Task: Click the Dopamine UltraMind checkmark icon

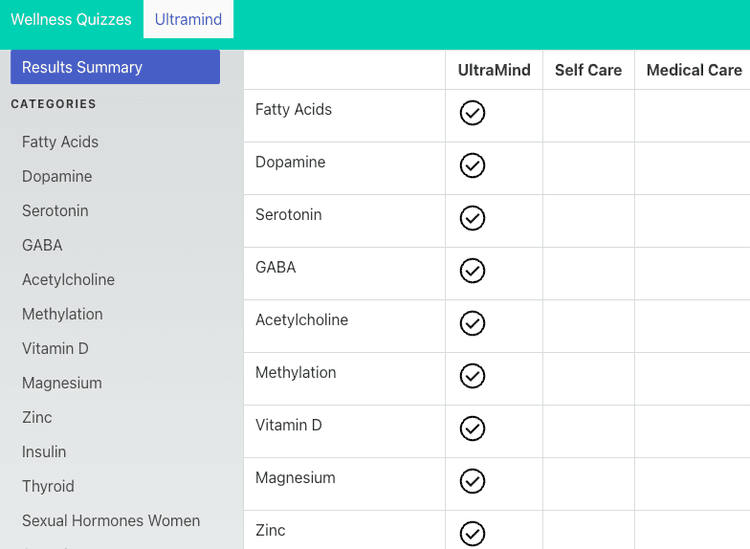Action: pyautogui.click(x=472, y=165)
